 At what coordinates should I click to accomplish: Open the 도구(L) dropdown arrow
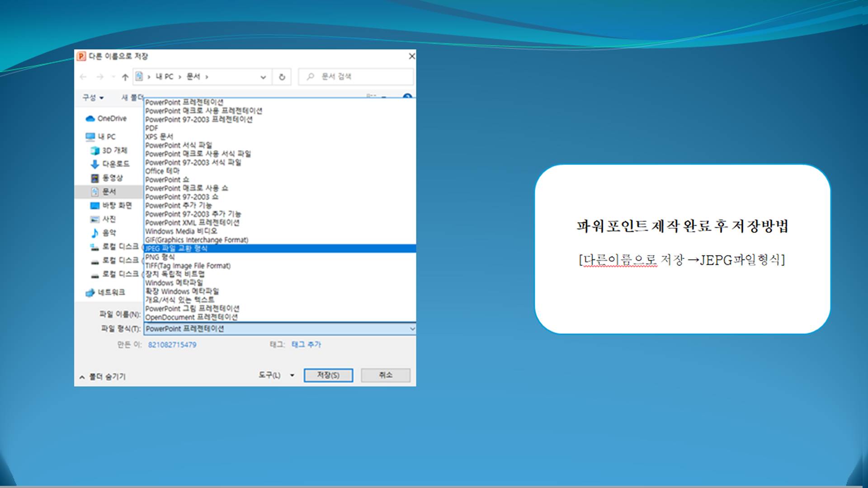tap(292, 375)
